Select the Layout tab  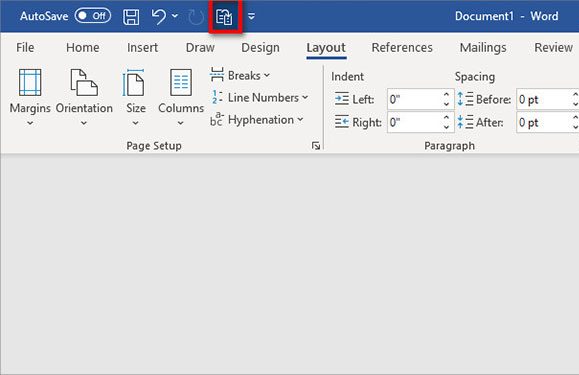326,48
